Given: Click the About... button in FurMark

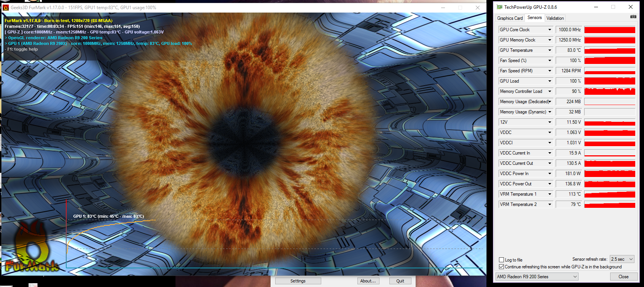Looking at the screenshot, I should click(x=368, y=281).
